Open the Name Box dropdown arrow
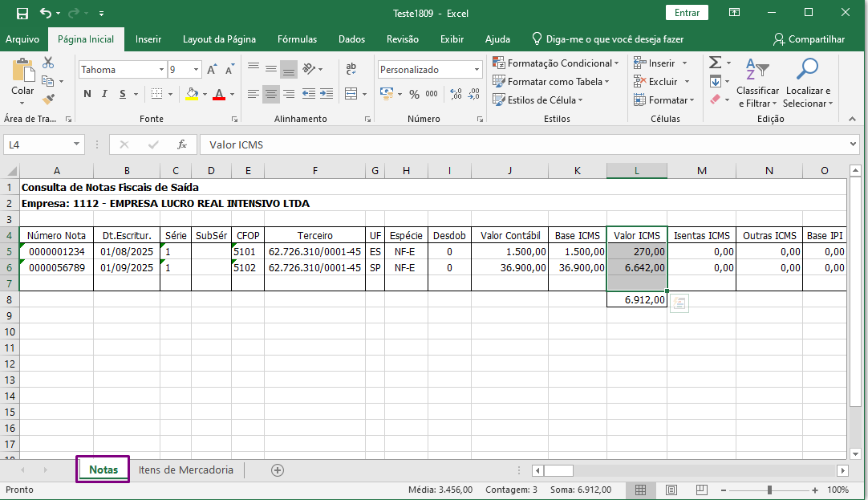The width and height of the screenshot is (868, 500). (x=77, y=144)
